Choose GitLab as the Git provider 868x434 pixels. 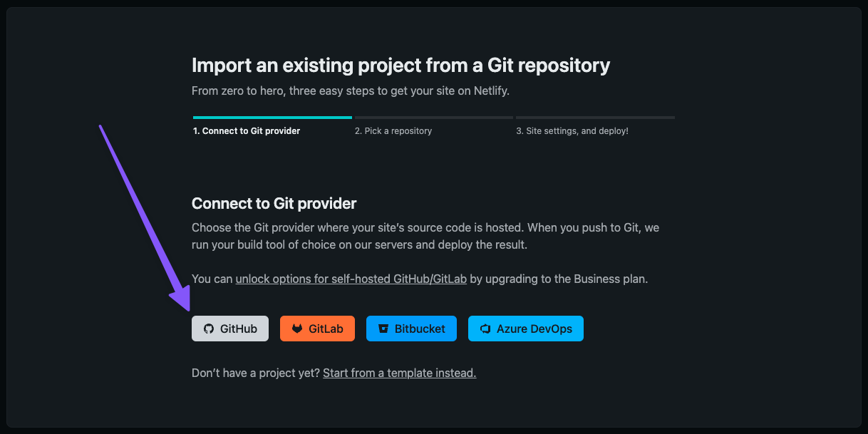coord(317,329)
